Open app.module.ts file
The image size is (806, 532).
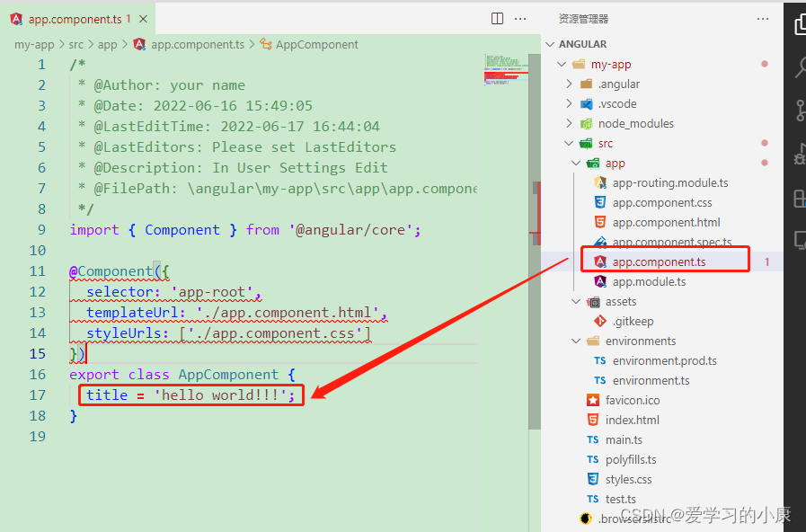click(x=650, y=281)
